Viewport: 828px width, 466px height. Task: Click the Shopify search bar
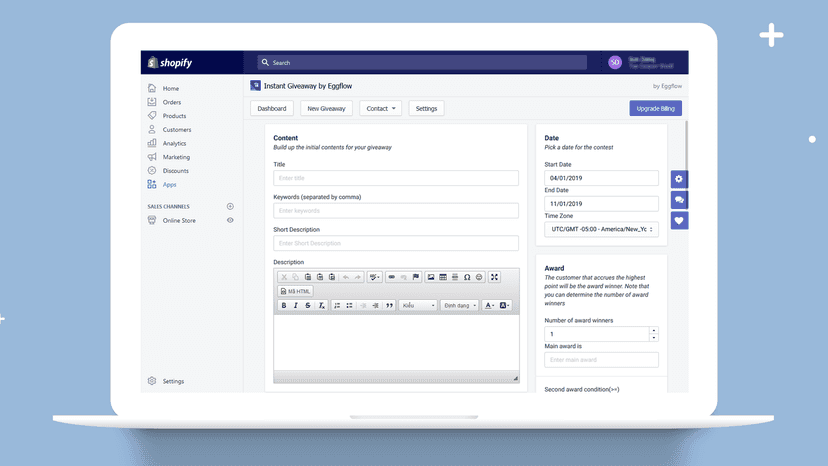(422, 62)
